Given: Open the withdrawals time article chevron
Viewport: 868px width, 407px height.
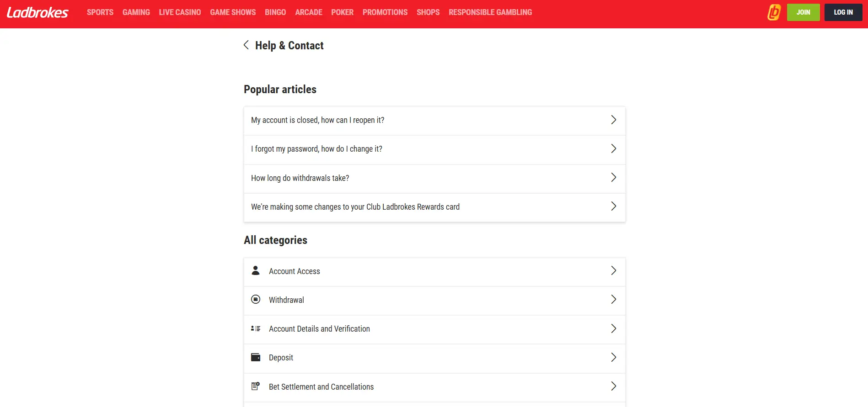Looking at the screenshot, I should pos(614,177).
